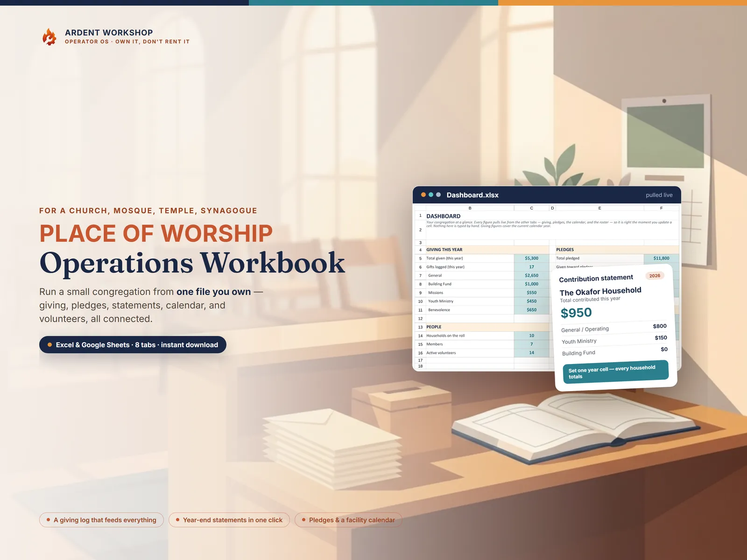Select the Gifts logged value 17
747x560 pixels.
click(531, 267)
